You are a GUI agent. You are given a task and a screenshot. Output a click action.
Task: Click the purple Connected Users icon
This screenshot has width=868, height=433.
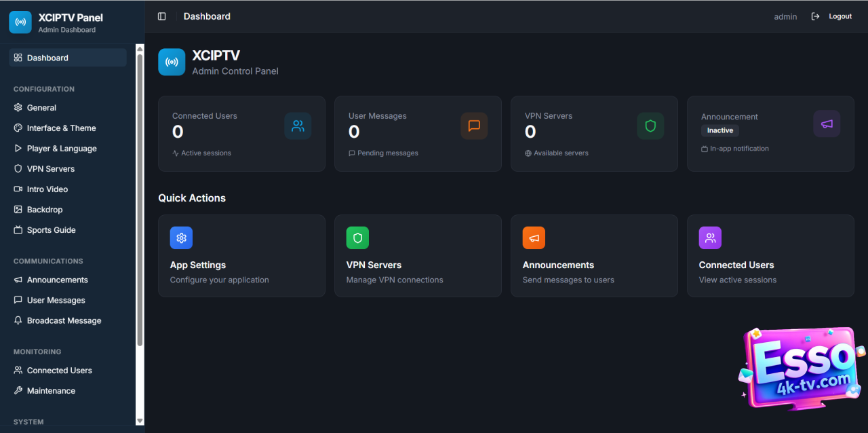coord(710,238)
